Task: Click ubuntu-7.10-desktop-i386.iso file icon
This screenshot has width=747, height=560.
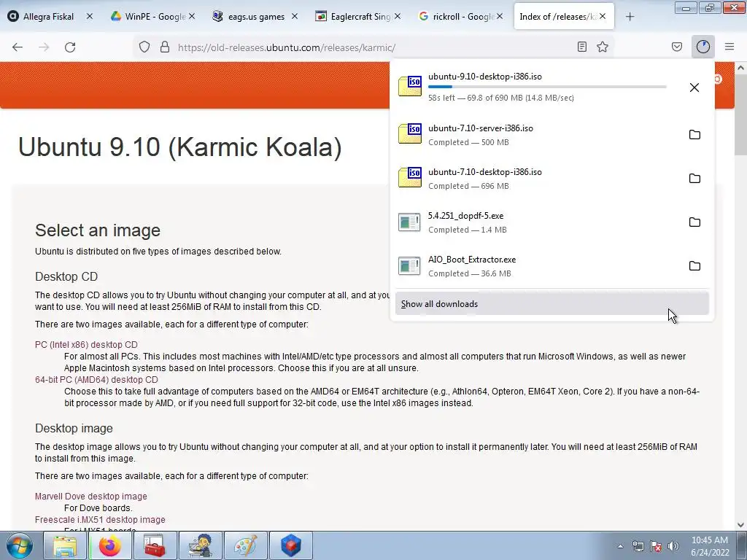Action: (x=410, y=177)
